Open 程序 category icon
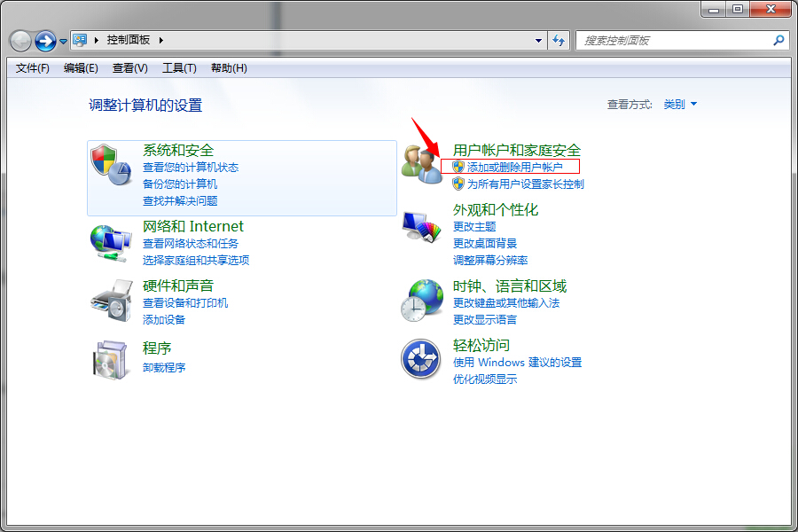This screenshot has width=798, height=532. pyautogui.click(x=111, y=360)
